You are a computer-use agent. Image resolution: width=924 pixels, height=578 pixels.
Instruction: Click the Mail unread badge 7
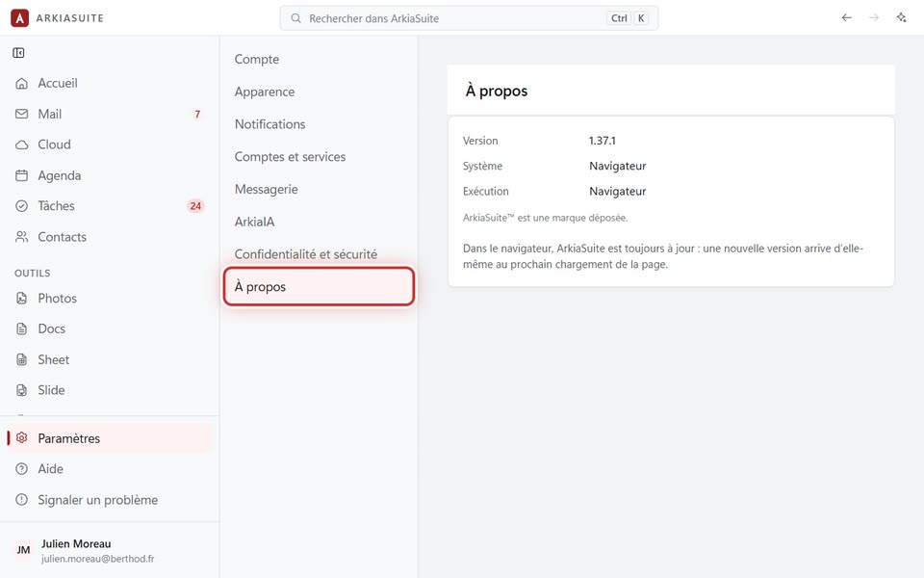pos(197,114)
